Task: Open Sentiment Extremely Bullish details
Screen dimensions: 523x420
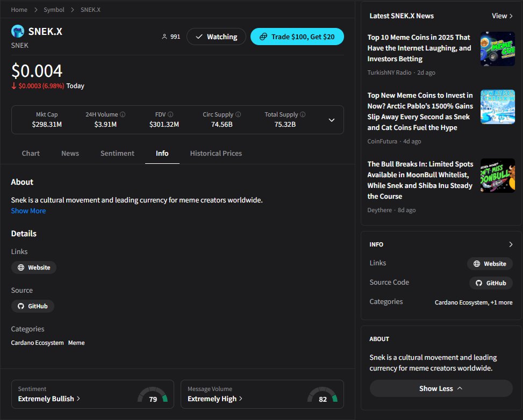Action: tap(49, 399)
